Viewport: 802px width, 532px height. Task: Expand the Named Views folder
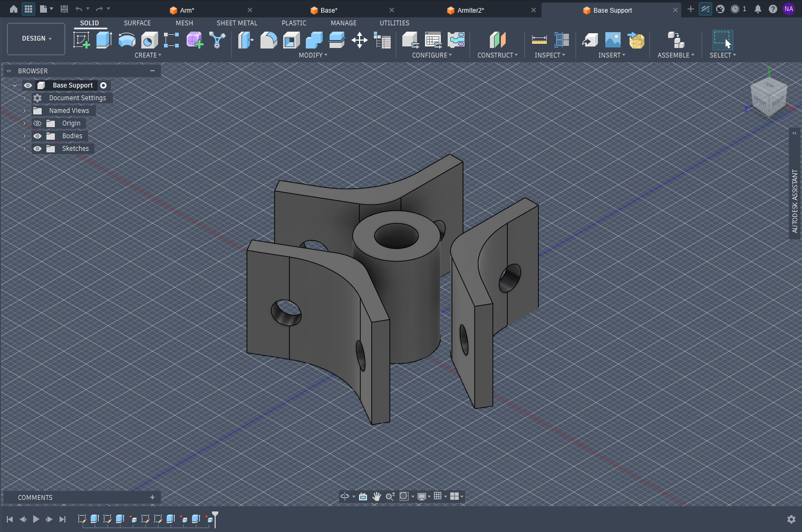point(24,111)
